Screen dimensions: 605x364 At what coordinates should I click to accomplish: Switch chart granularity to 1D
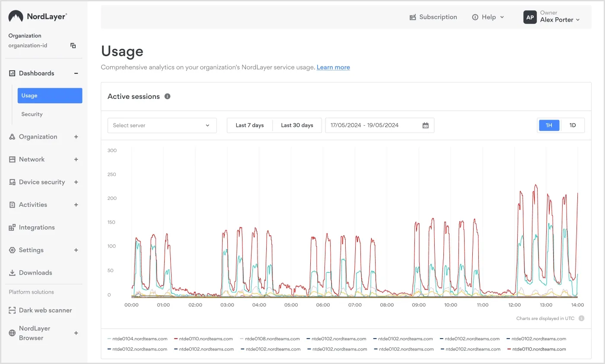click(573, 125)
